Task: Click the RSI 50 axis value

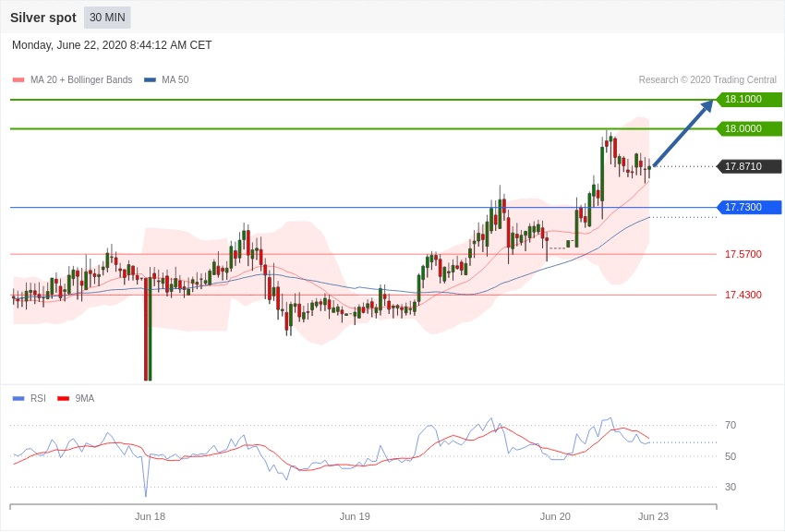Action: pos(731,456)
